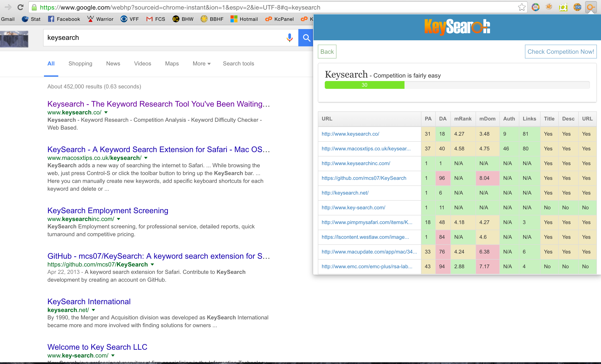Open the green Nimbus screenshot extension
The height and width of the screenshot is (364, 601).
563,8
